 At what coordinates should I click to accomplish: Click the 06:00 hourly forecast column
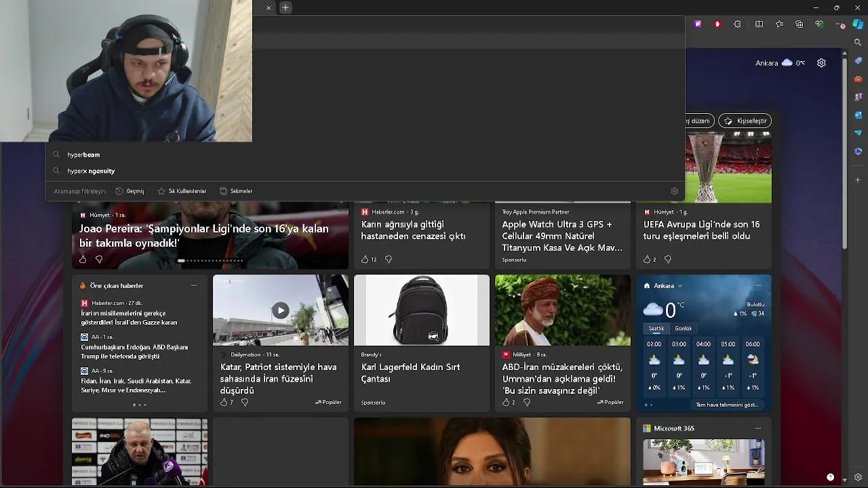(x=753, y=366)
